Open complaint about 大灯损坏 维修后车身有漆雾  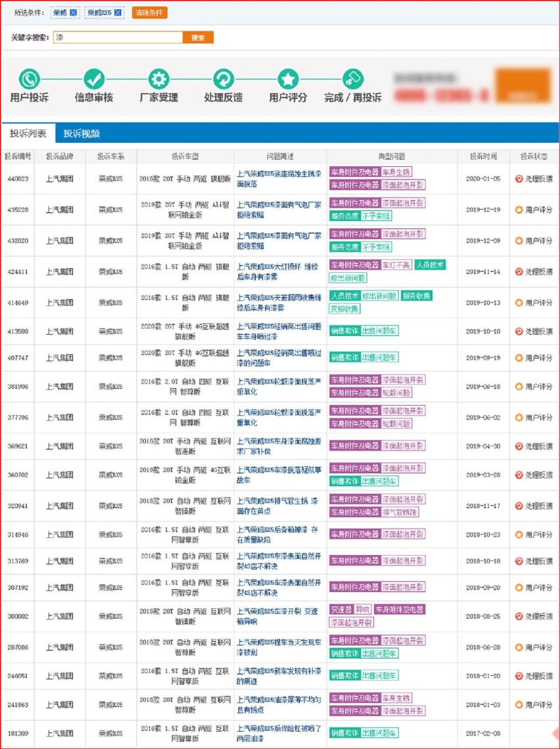[x=277, y=272]
